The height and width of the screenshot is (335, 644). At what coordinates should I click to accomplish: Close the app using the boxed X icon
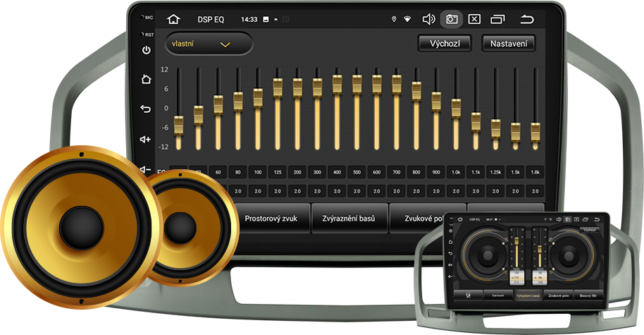[475, 20]
